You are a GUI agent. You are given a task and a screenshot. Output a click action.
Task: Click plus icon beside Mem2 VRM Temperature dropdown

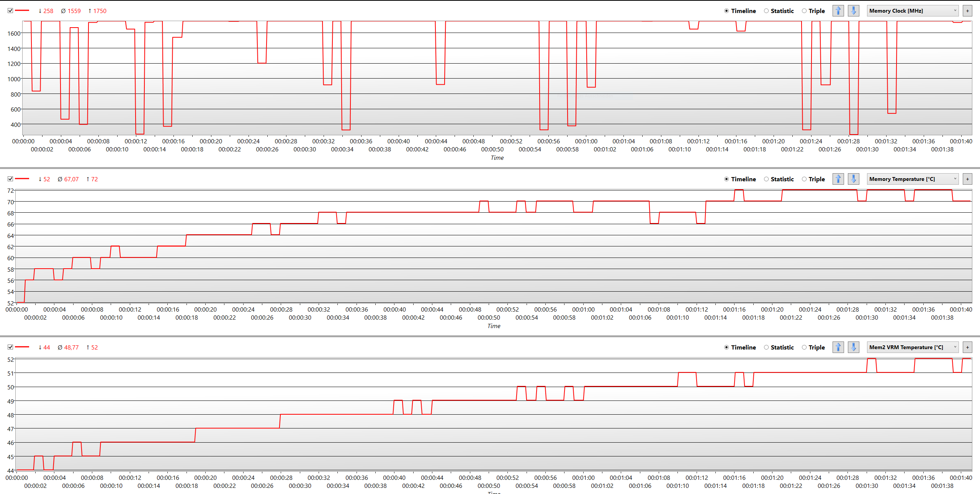tap(967, 347)
